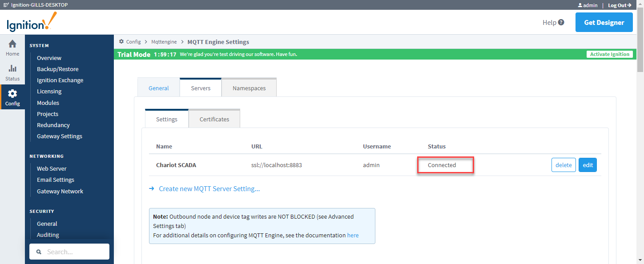Delete the Chariot SCADA server
The image size is (644, 264).
pos(563,165)
